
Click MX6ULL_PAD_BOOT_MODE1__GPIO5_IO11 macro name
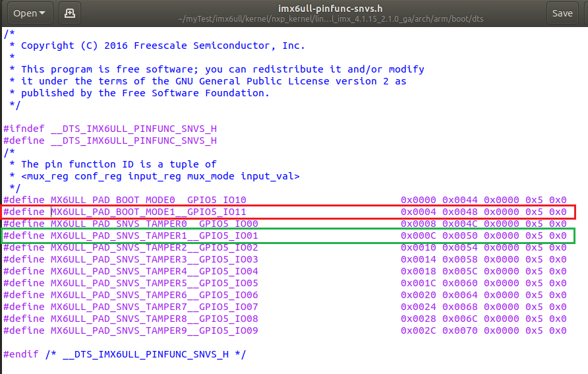[148, 212]
